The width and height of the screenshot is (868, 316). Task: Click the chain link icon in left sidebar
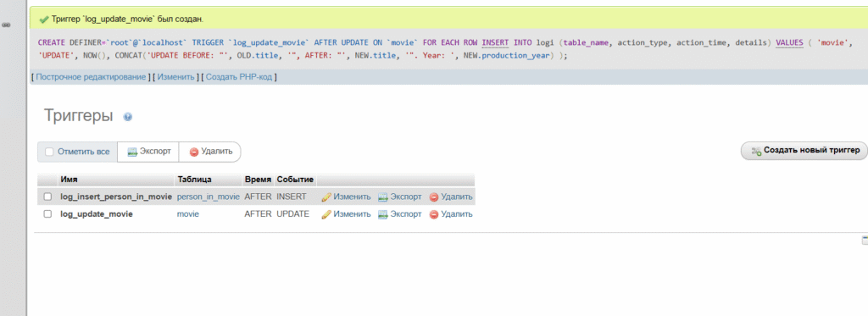coord(7,25)
